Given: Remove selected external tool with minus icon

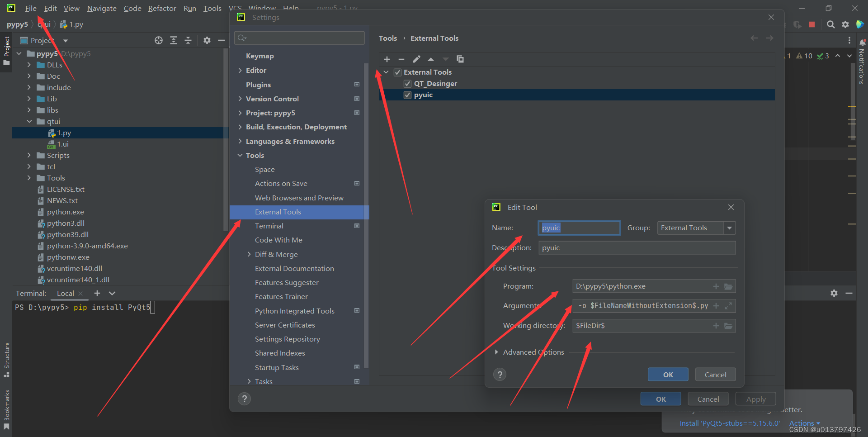Looking at the screenshot, I should click(401, 59).
